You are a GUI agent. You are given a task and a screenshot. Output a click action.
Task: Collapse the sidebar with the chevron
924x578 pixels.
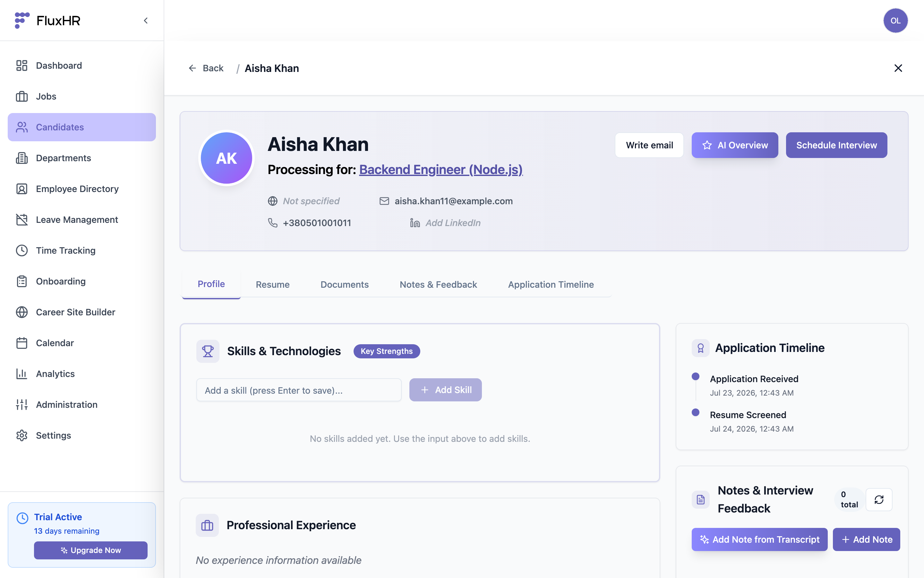point(145,21)
